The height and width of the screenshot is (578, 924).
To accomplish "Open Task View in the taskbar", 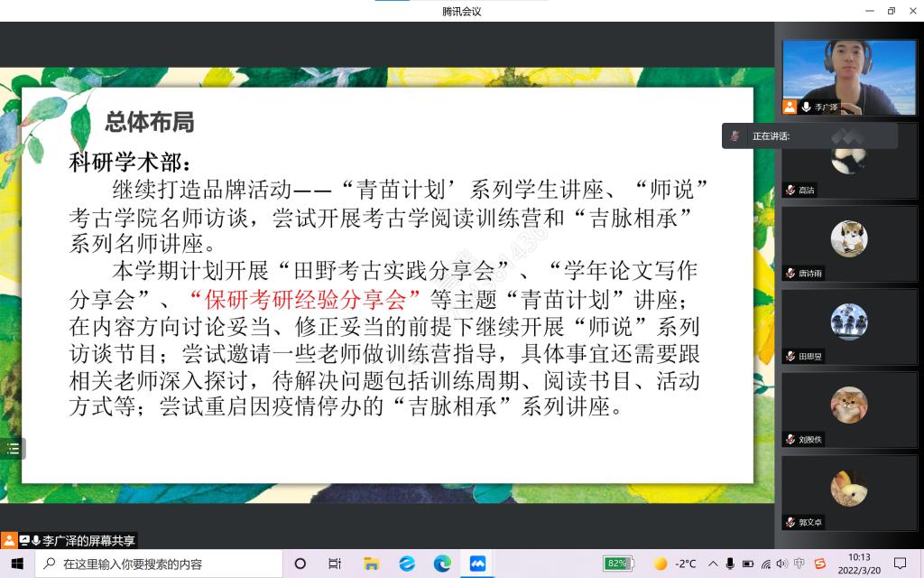I will click(x=335, y=564).
